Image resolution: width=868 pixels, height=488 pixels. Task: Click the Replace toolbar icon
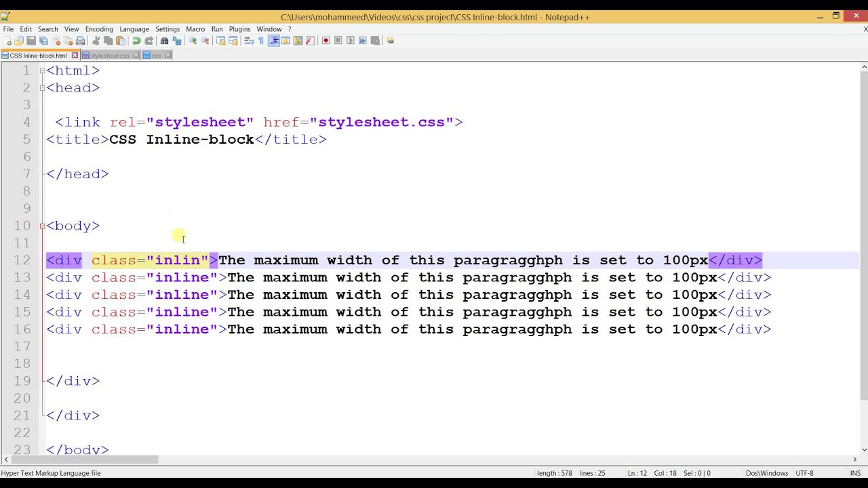point(177,41)
